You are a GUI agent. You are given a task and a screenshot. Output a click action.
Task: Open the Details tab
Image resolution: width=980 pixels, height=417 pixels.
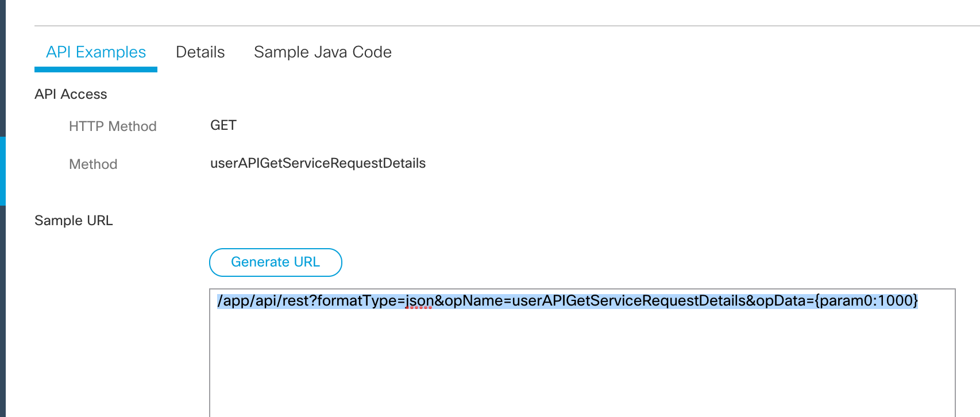tap(200, 52)
